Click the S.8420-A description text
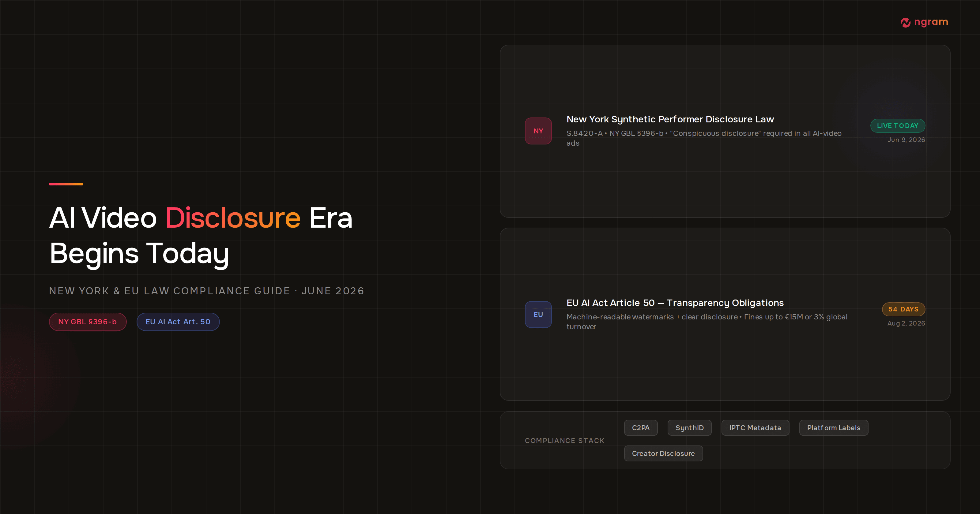Image resolution: width=980 pixels, height=514 pixels. coord(704,138)
